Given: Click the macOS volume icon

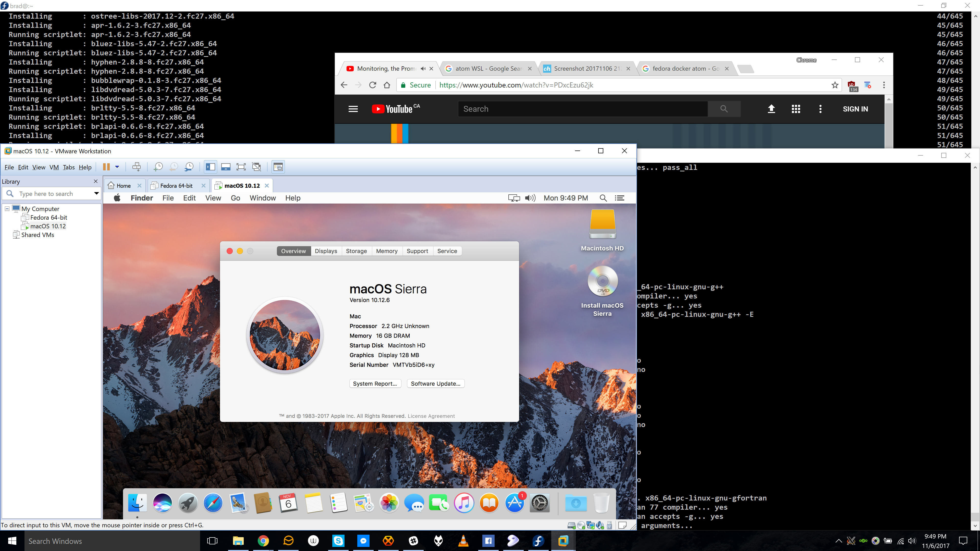Looking at the screenshot, I should click(x=530, y=198).
